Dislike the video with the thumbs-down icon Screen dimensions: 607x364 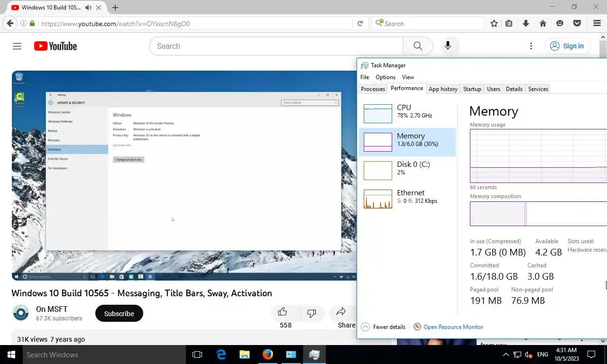coord(312,313)
